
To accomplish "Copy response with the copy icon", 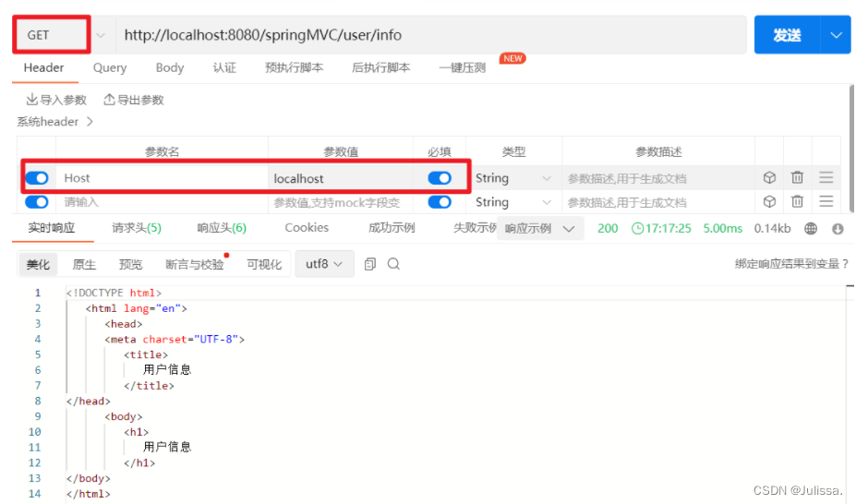I will [369, 264].
